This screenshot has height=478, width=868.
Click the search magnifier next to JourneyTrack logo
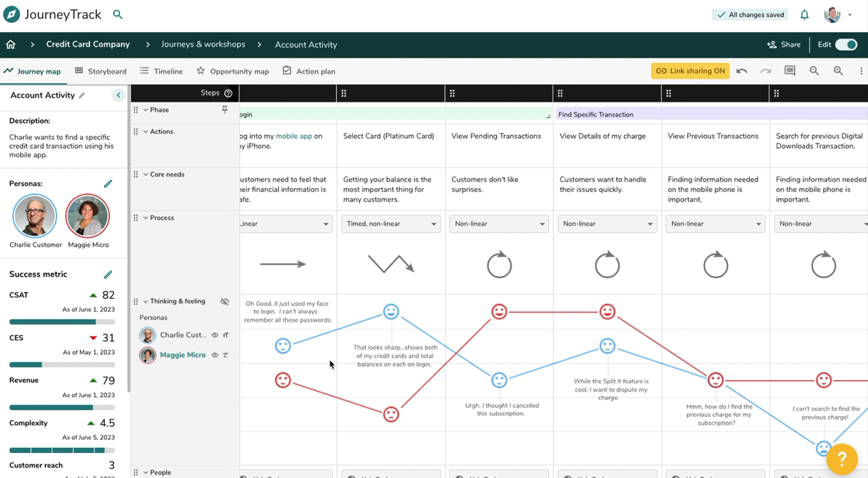tap(117, 14)
